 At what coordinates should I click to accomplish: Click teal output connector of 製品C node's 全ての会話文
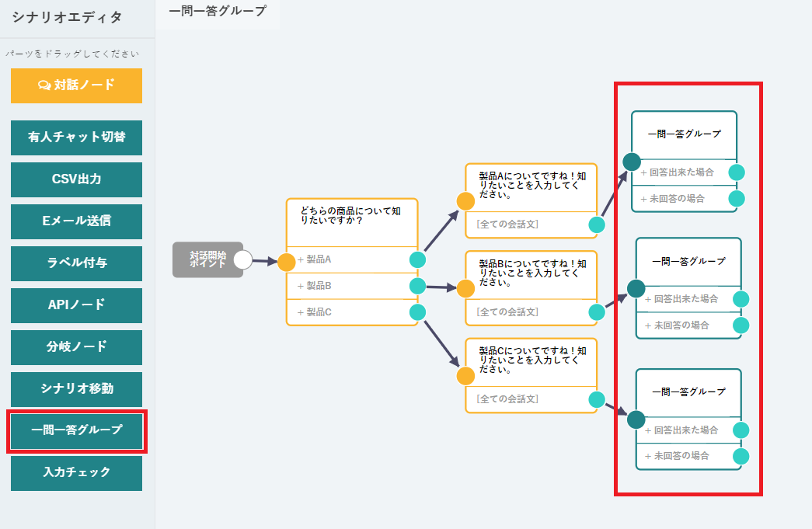tap(597, 399)
